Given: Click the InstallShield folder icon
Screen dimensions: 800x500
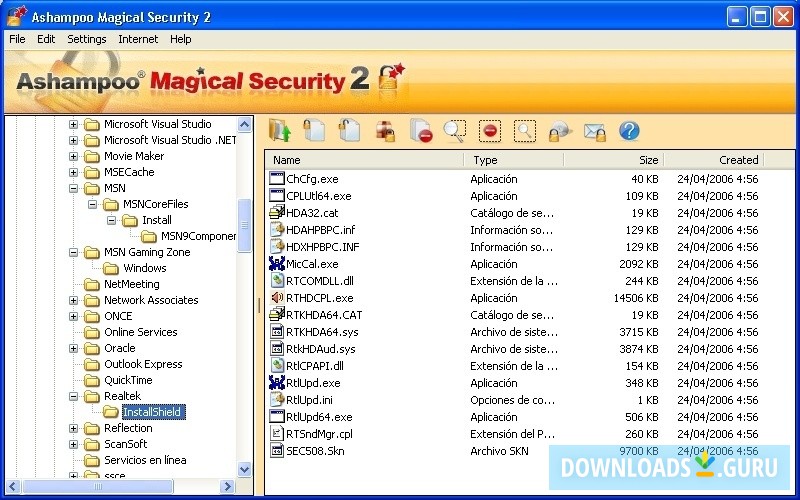Looking at the screenshot, I should (x=111, y=411).
